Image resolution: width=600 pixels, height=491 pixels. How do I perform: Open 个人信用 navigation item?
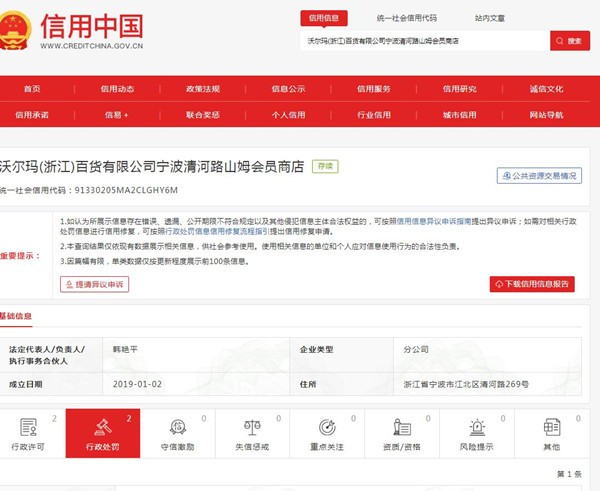point(288,115)
